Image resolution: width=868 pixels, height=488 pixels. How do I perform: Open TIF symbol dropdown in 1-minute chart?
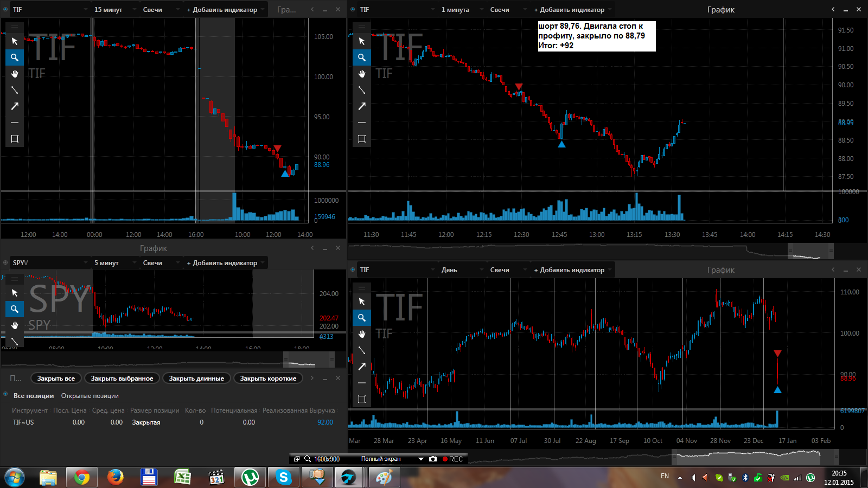pos(397,9)
